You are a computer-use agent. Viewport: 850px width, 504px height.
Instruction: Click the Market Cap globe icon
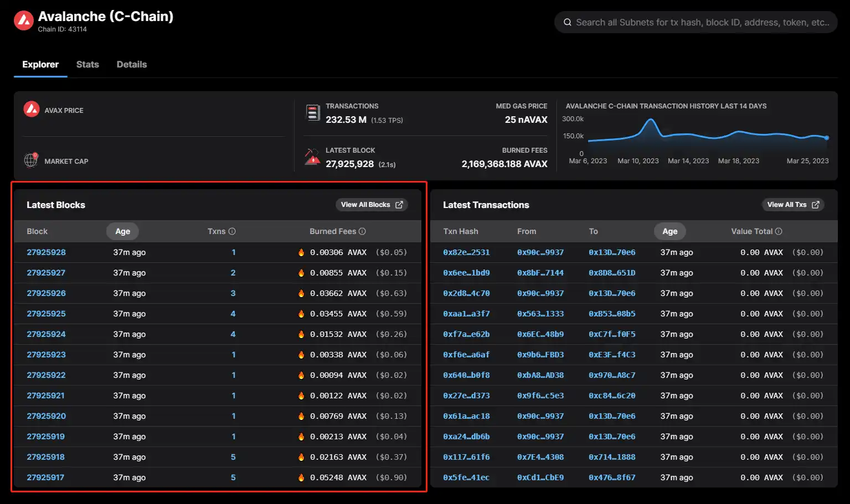tap(31, 160)
